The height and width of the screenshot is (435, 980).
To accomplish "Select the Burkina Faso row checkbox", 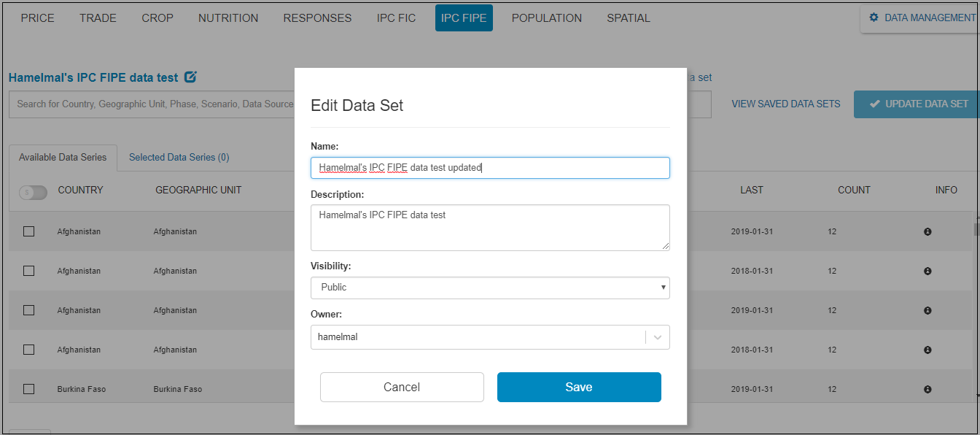I will (x=28, y=389).
